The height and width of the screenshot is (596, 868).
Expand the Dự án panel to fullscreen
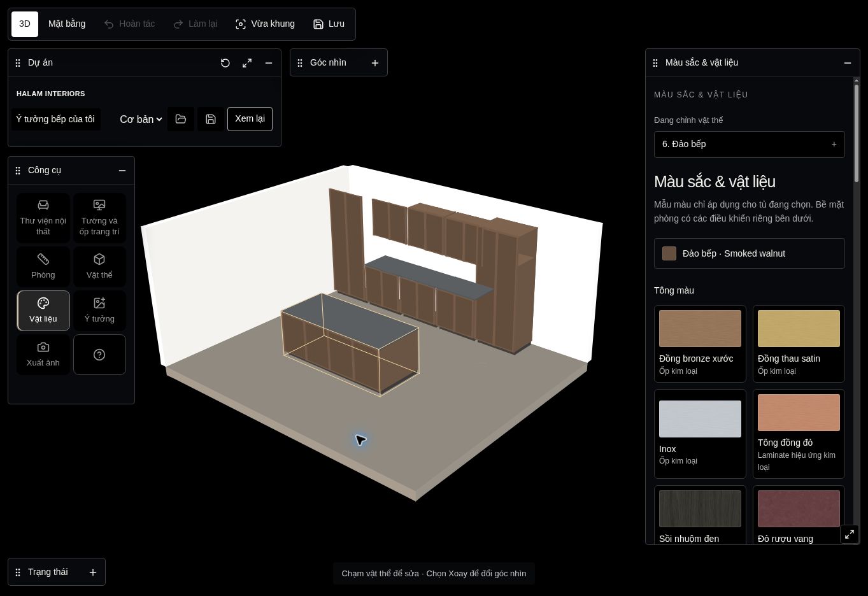pyautogui.click(x=247, y=63)
